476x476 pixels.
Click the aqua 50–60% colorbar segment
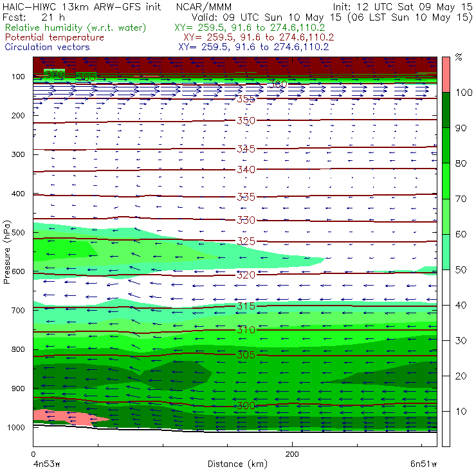coord(446,252)
